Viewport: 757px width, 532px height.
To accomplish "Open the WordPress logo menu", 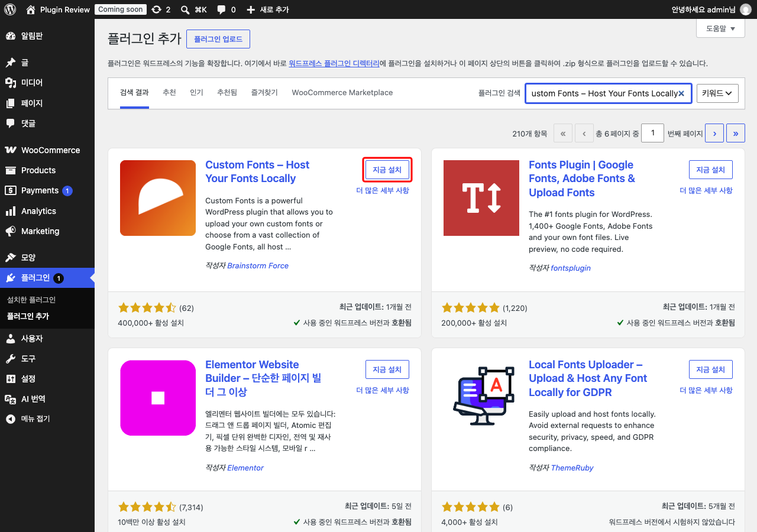I will click(x=10, y=9).
